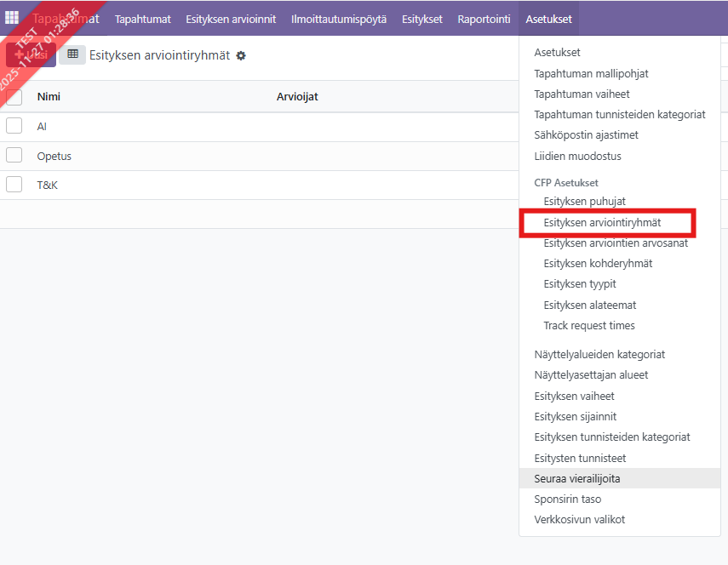
Task: Sort by the Nimi column header
Action: [x=49, y=97]
